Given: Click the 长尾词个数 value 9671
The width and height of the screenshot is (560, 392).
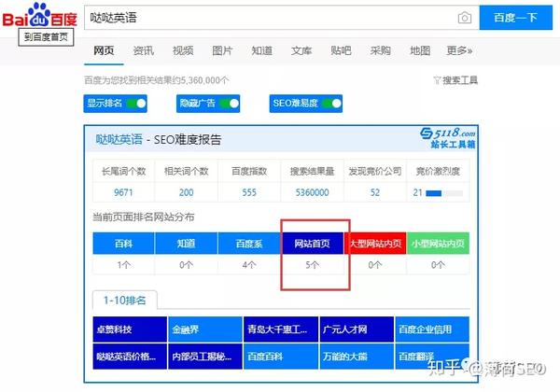Looking at the screenshot, I should [123, 193].
